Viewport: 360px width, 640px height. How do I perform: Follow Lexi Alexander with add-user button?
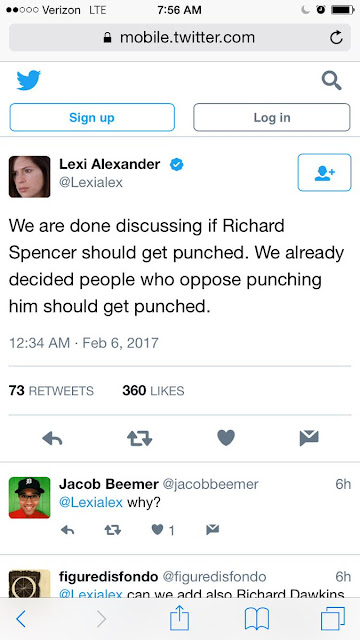pos(324,172)
